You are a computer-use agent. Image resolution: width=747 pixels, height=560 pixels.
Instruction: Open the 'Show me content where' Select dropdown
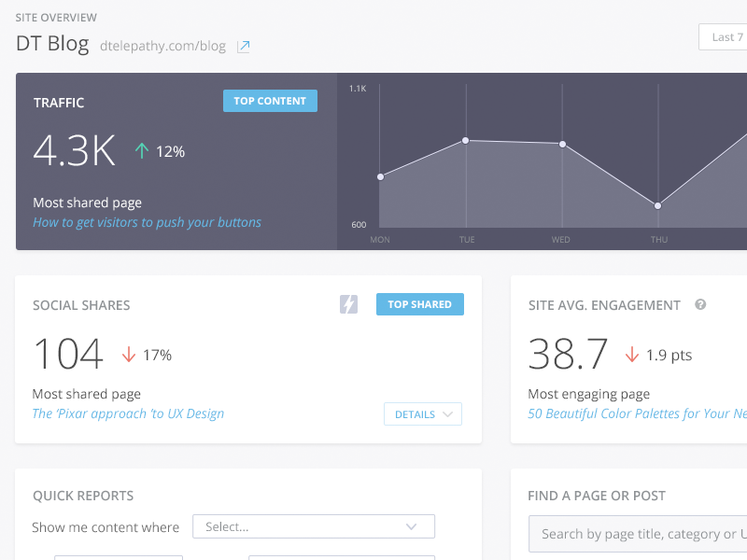313,527
